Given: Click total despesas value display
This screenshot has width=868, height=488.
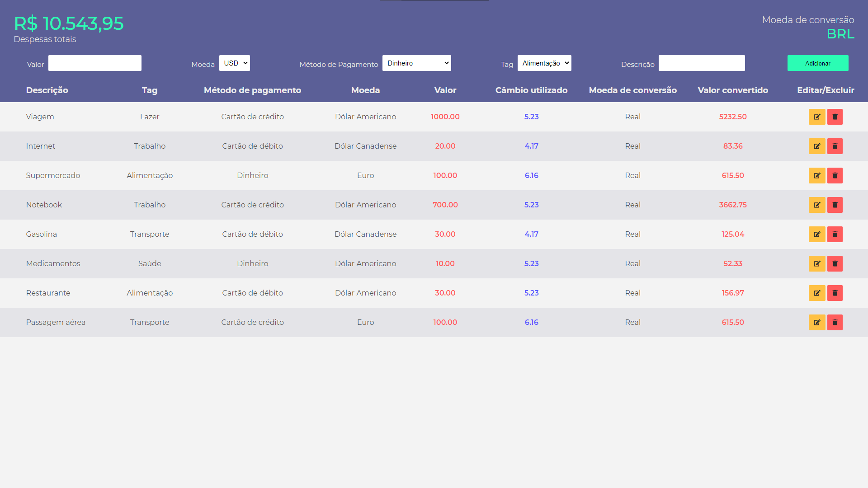Looking at the screenshot, I should tap(69, 23).
